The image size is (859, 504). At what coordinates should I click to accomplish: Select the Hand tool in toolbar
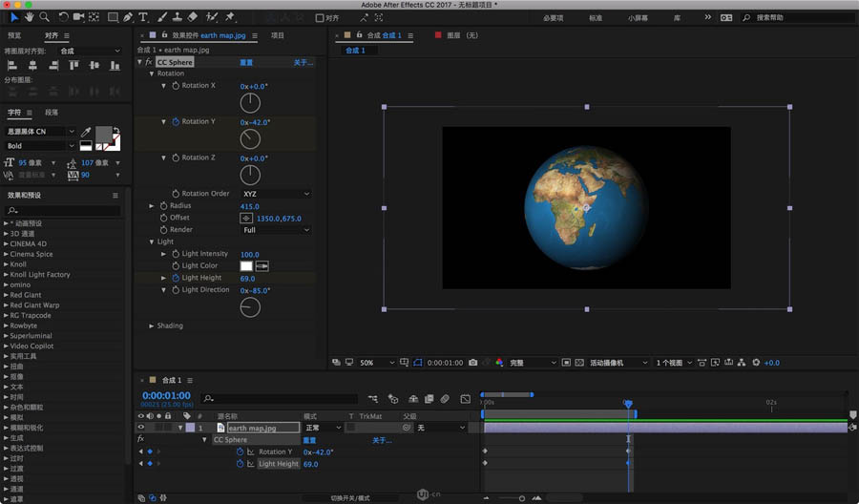coord(29,17)
